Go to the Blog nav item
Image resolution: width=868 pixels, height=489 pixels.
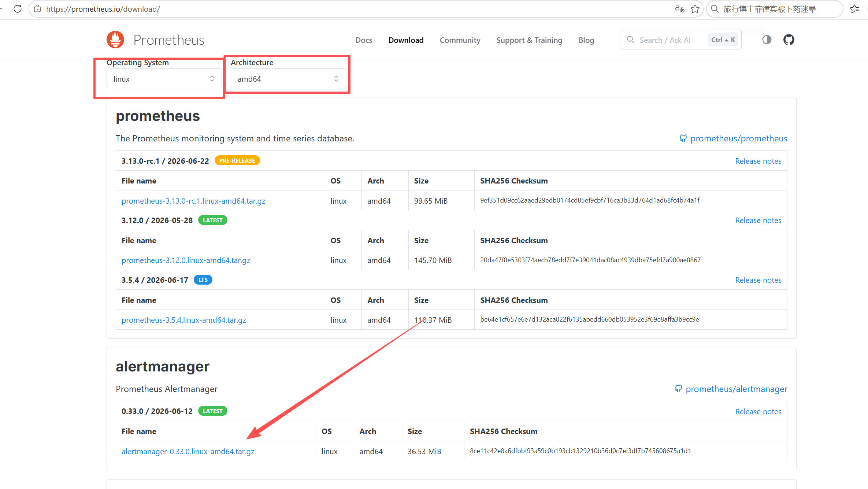pos(586,40)
